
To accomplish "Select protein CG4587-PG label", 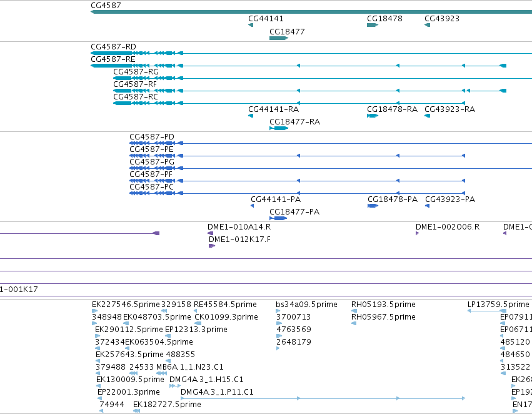I will 152,162.
